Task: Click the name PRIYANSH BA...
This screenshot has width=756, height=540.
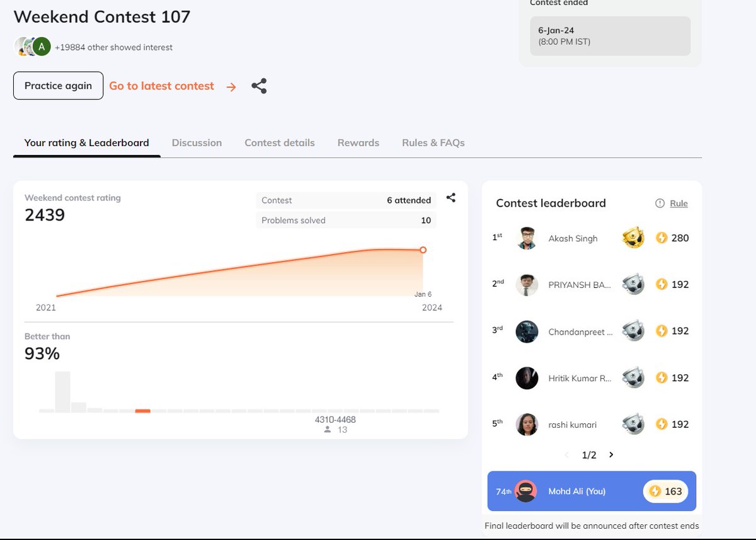Action: pos(580,285)
